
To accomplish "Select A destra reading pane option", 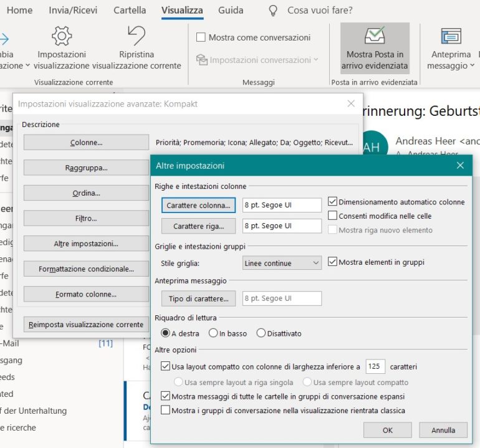I will coord(165,333).
